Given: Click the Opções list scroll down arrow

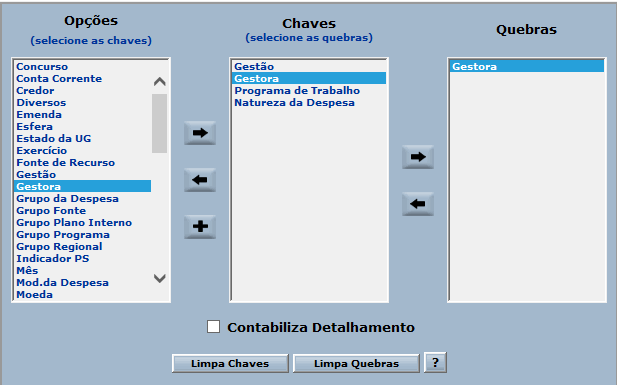Looking at the screenshot, I should (x=159, y=278).
